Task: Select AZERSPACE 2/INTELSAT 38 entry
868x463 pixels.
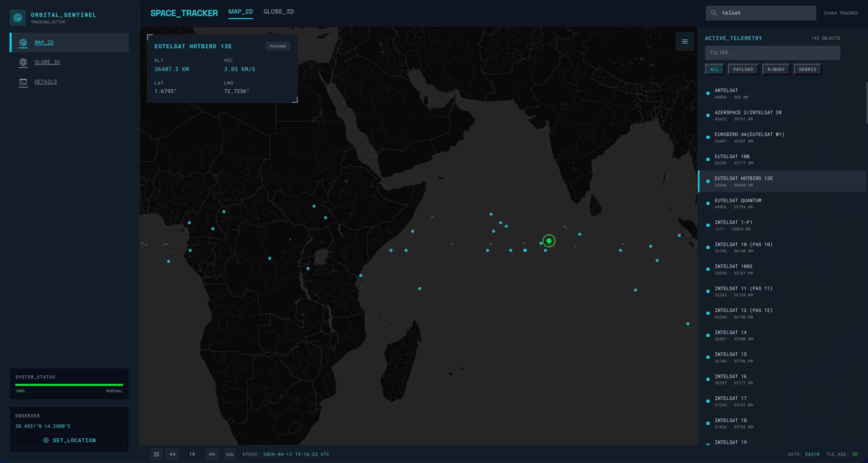Action: point(782,115)
